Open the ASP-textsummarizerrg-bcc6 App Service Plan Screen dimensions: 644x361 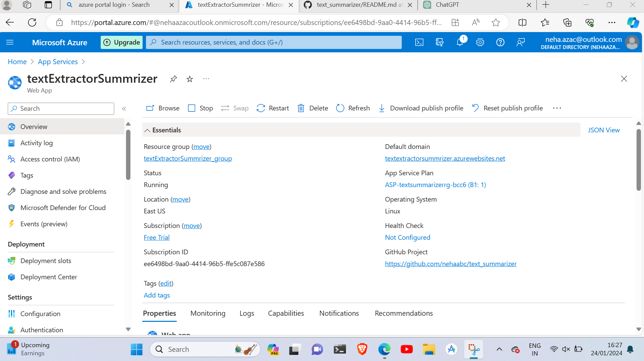[436, 185]
